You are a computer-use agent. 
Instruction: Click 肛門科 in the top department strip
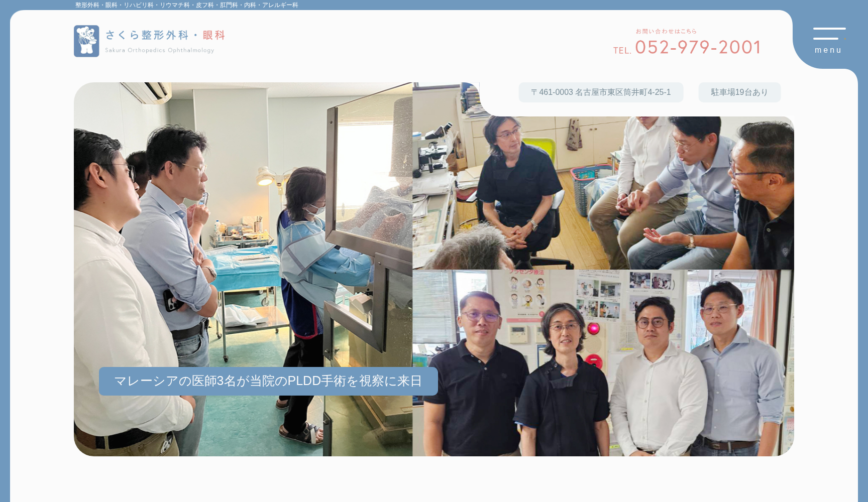(x=229, y=5)
